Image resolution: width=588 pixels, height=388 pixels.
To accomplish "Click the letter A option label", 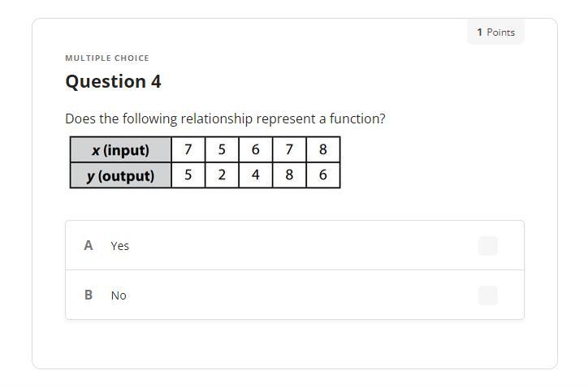I will coord(89,245).
